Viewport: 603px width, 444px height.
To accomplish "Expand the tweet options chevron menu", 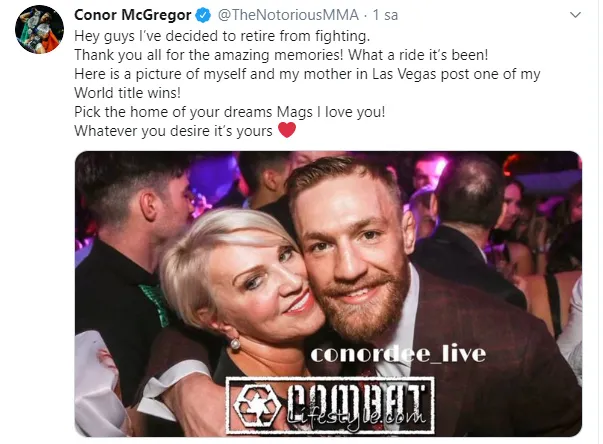I will (575, 15).
